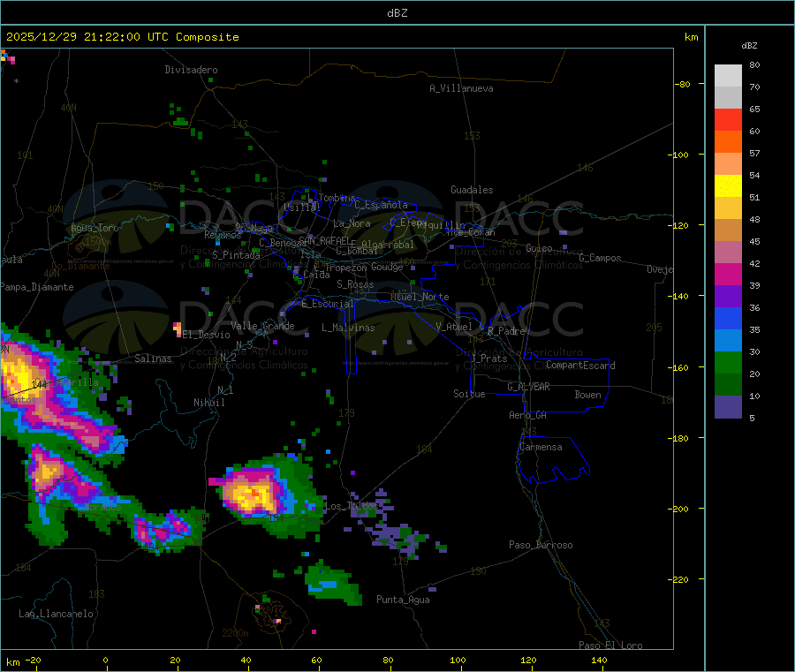Select the '140' tick on the bottom axis
This screenshot has width=795, height=672.
599,660
